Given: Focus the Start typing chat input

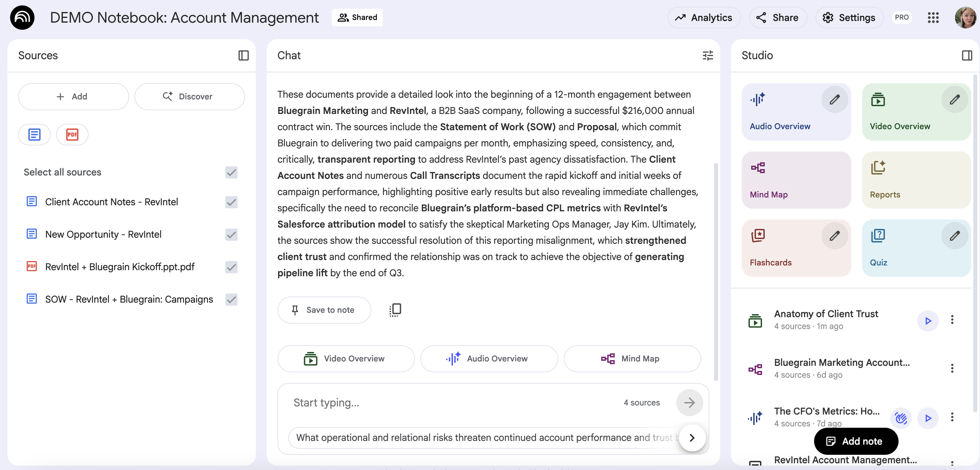Looking at the screenshot, I should 453,403.
